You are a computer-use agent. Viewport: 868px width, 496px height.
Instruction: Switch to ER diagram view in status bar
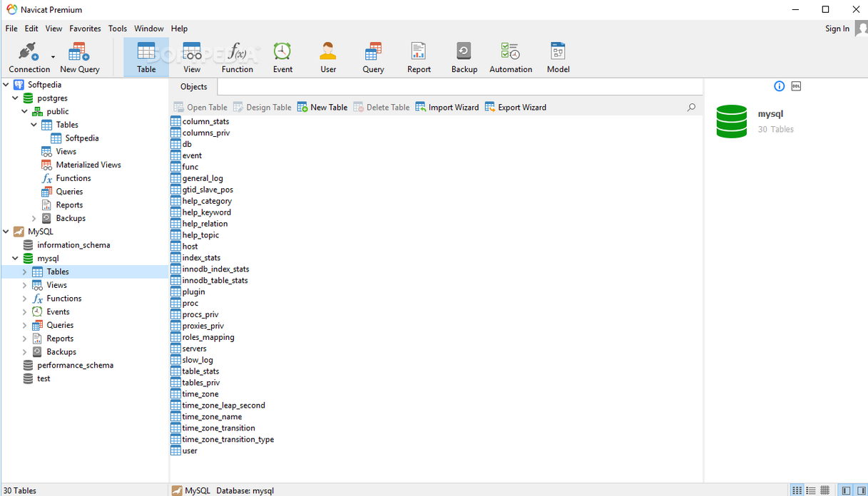(824, 490)
